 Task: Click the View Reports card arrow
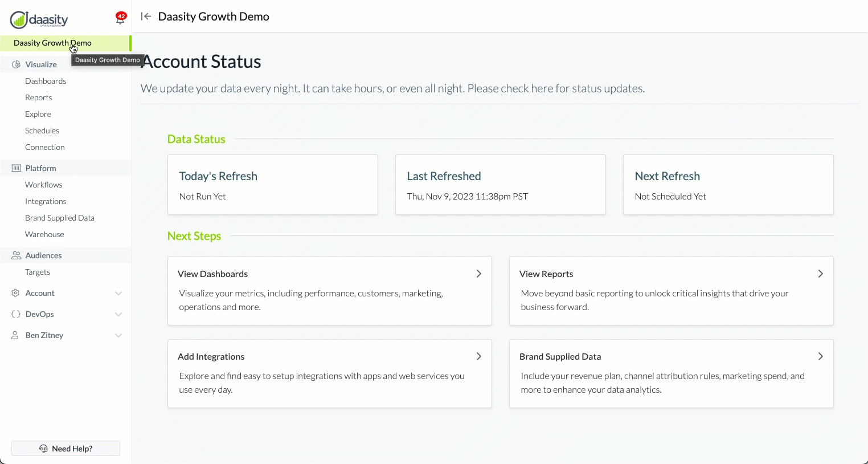coord(820,274)
